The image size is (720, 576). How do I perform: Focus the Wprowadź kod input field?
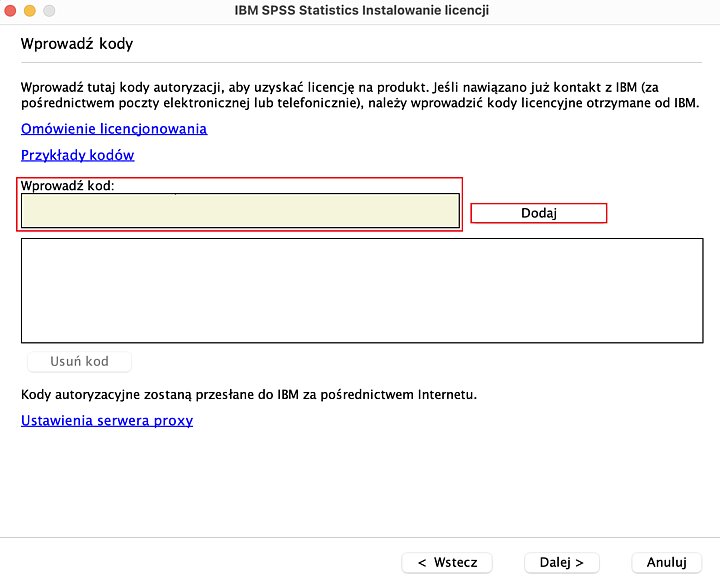pos(240,210)
